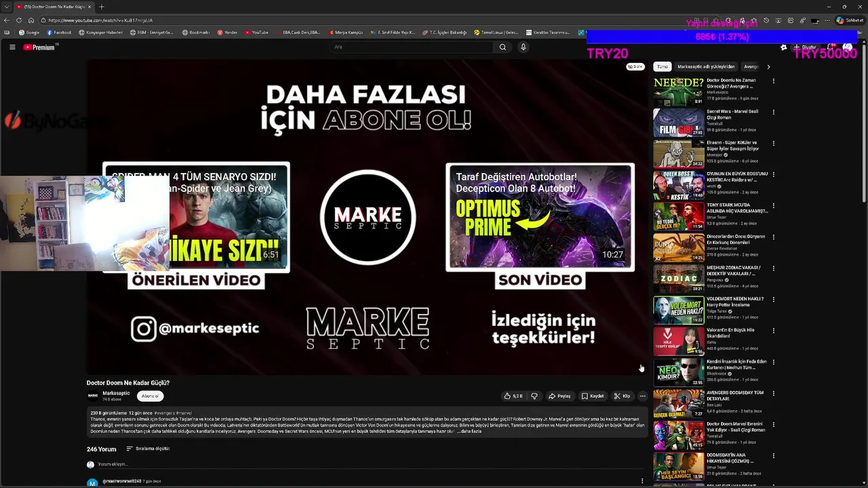
Task: Open the Morpa Kampüs bookmark
Action: pyautogui.click(x=347, y=33)
